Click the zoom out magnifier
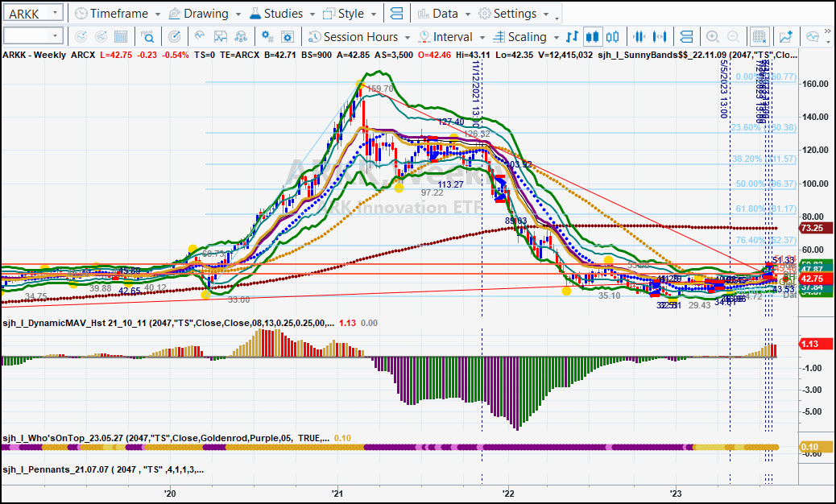 pos(733,37)
